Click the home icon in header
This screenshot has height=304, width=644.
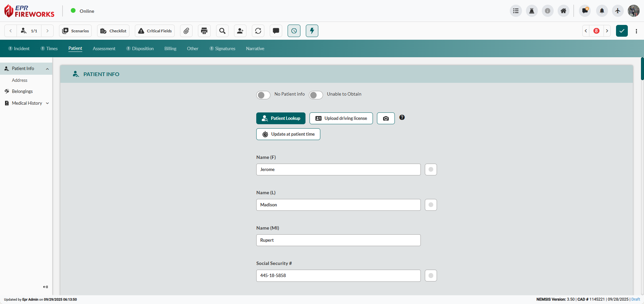[563, 11]
